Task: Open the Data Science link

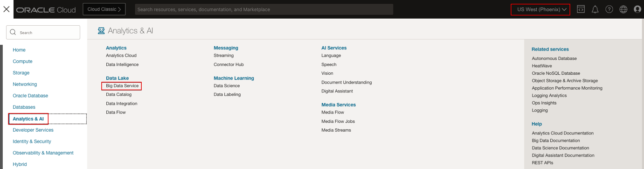Action: click(x=227, y=86)
